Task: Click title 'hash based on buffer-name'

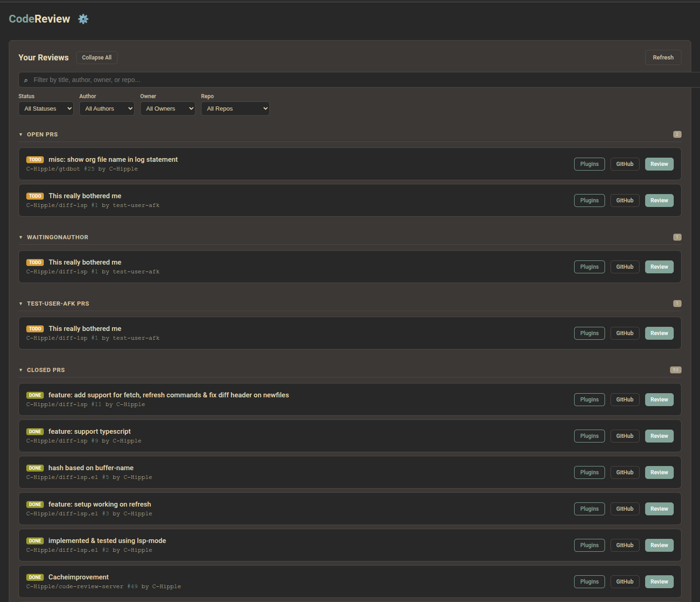Action: 91,468
